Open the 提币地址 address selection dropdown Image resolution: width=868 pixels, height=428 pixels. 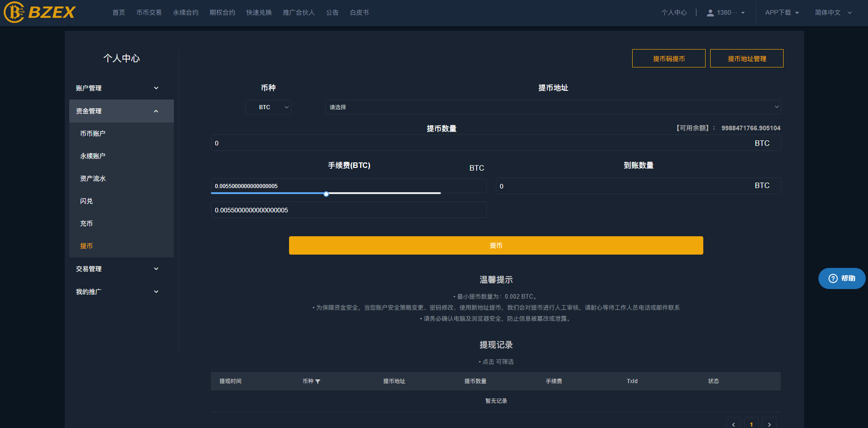tap(553, 107)
